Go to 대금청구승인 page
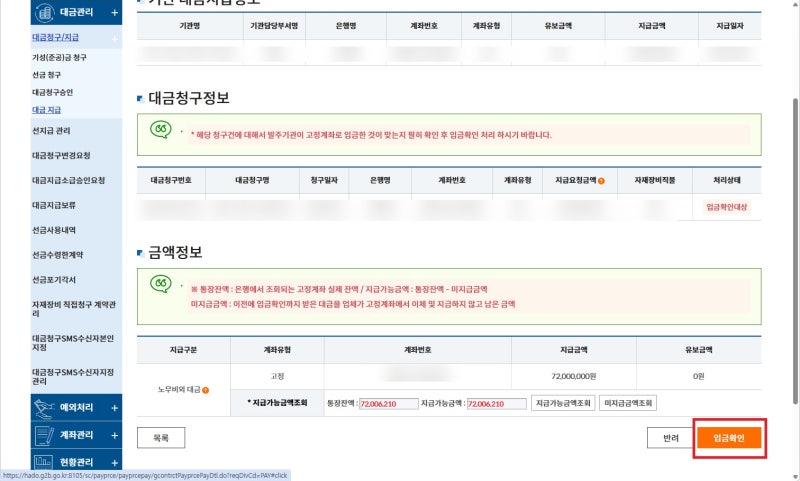Viewport: 800px width, 481px height. pyautogui.click(x=53, y=92)
